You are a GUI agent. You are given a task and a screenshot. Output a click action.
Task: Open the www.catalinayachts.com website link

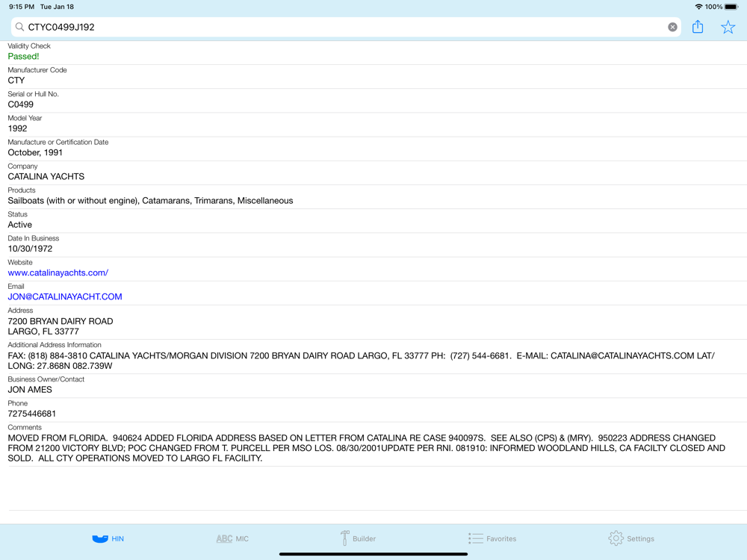58,273
